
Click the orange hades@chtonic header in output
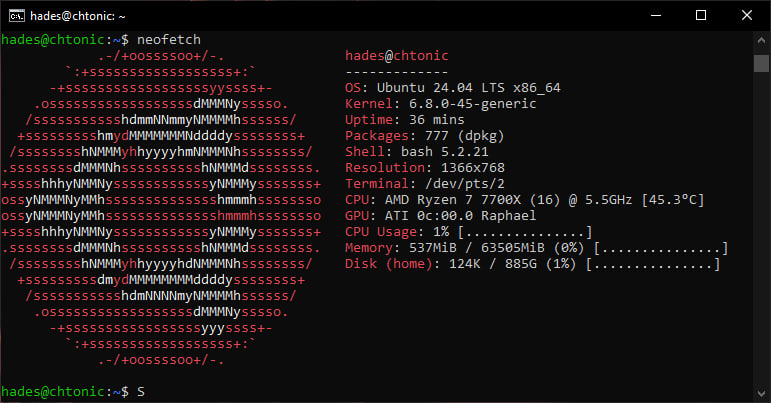[396, 56]
